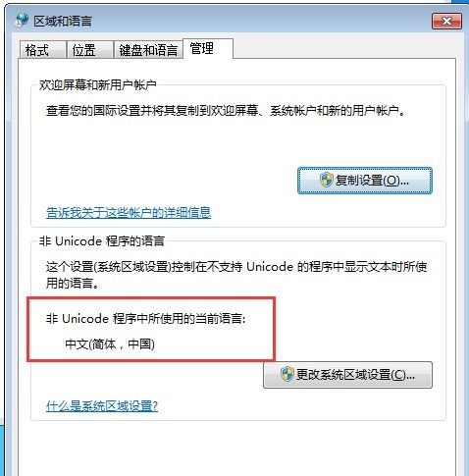This screenshot has width=469, height=476.
Task: Click the shield icon on 复制设置 button
Action: [326, 180]
